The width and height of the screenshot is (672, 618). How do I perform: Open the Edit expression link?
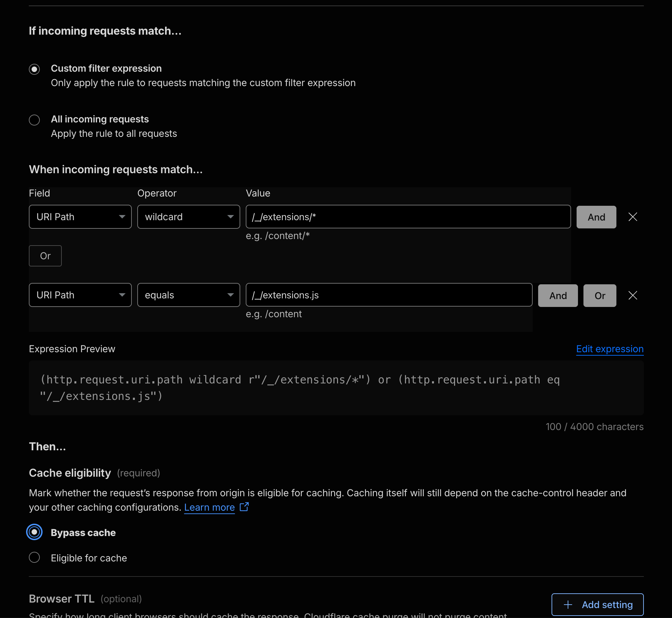[610, 349]
